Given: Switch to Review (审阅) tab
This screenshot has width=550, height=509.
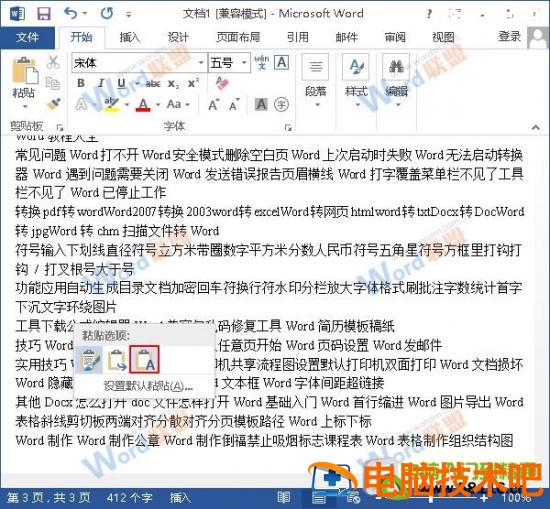Looking at the screenshot, I should click(x=395, y=37).
